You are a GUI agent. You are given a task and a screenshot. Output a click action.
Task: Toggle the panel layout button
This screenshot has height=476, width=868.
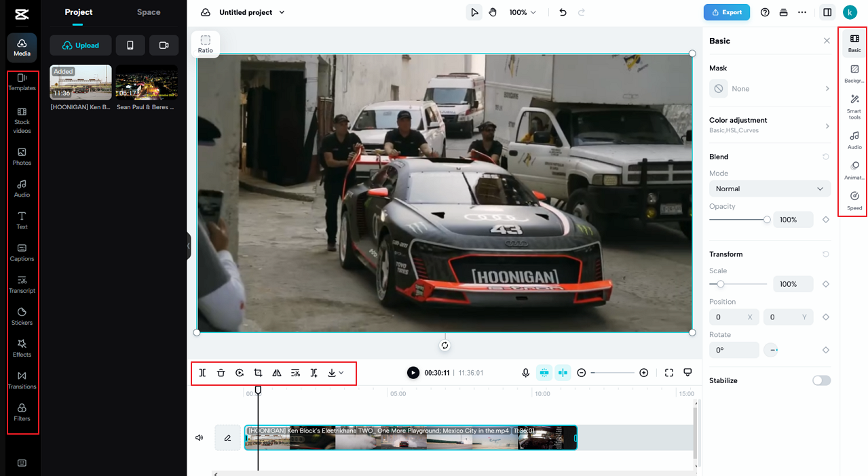pyautogui.click(x=827, y=12)
